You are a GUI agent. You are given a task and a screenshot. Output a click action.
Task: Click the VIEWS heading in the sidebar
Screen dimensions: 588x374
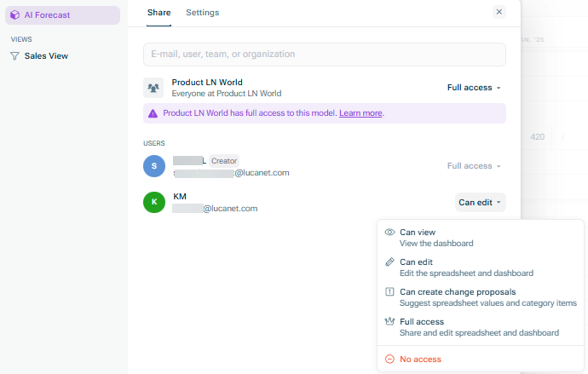[x=21, y=39]
